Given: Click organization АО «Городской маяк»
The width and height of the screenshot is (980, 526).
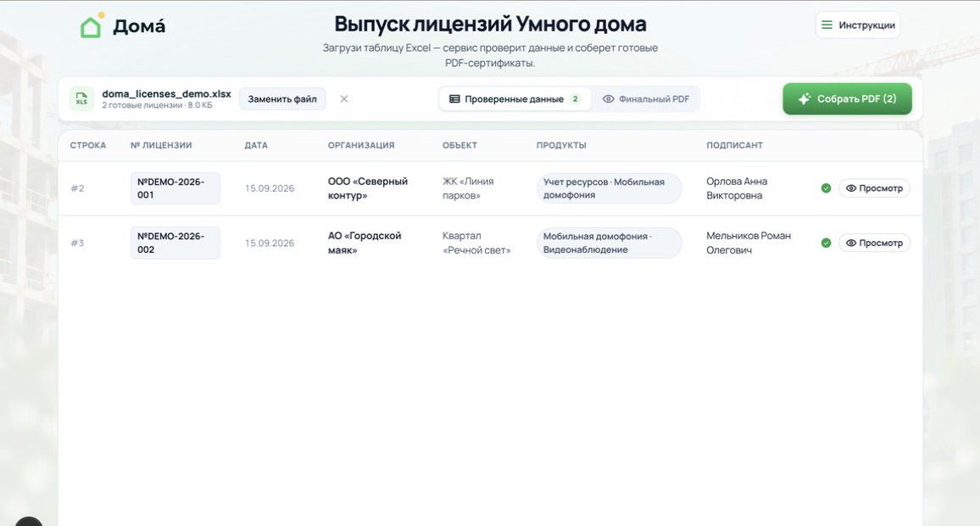Looking at the screenshot, I should click(x=365, y=243).
